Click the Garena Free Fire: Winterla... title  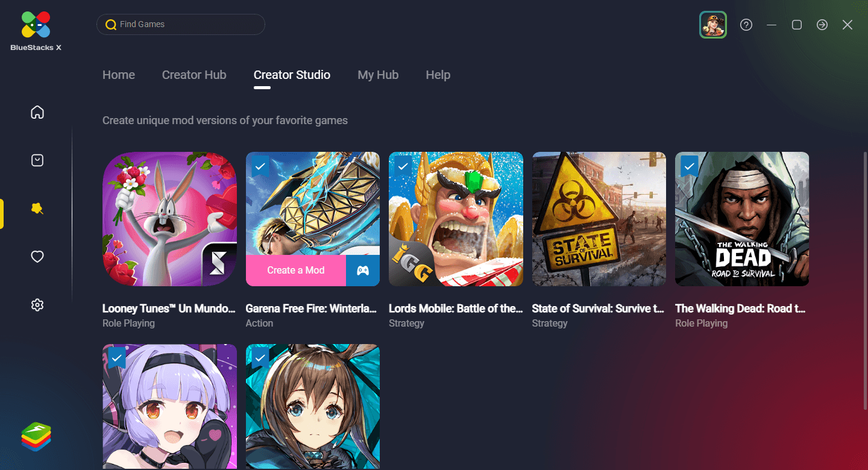coord(311,309)
